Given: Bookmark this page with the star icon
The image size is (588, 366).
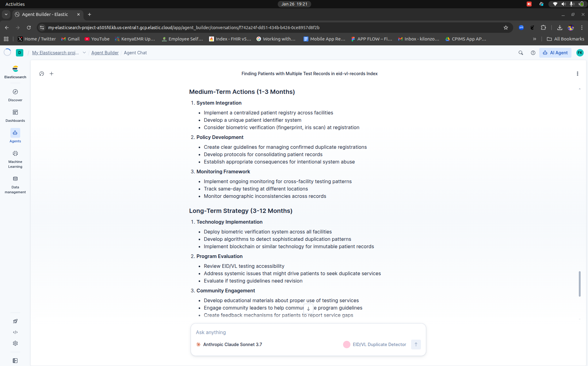Looking at the screenshot, I should tap(506, 28).
